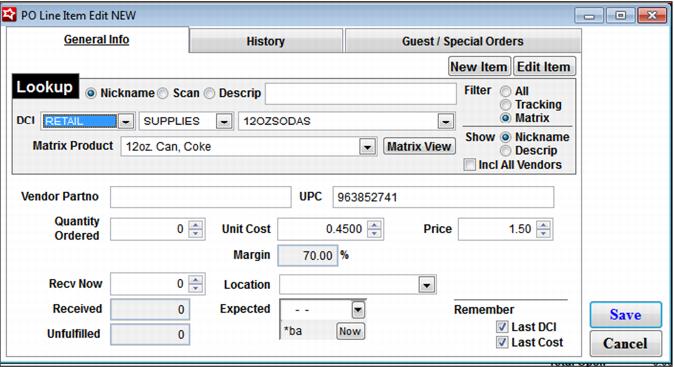Decrease Price with down arrow

pyautogui.click(x=543, y=233)
